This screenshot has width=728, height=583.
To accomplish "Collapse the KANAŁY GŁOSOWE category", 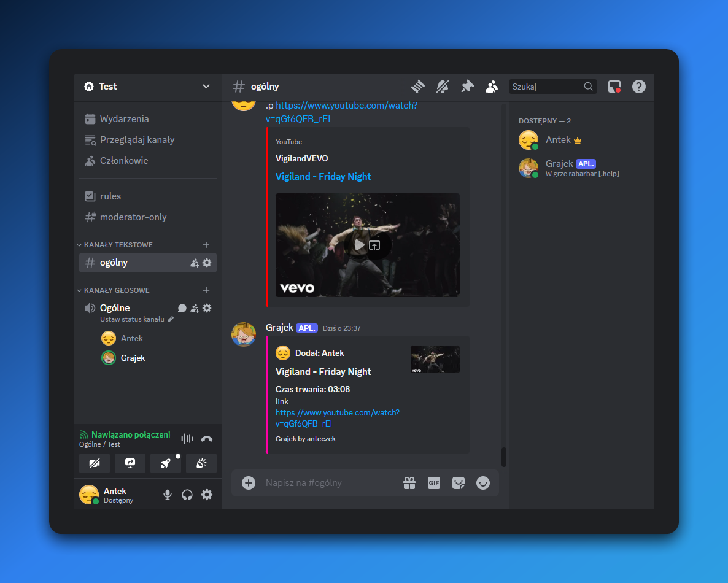I will (x=114, y=290).
